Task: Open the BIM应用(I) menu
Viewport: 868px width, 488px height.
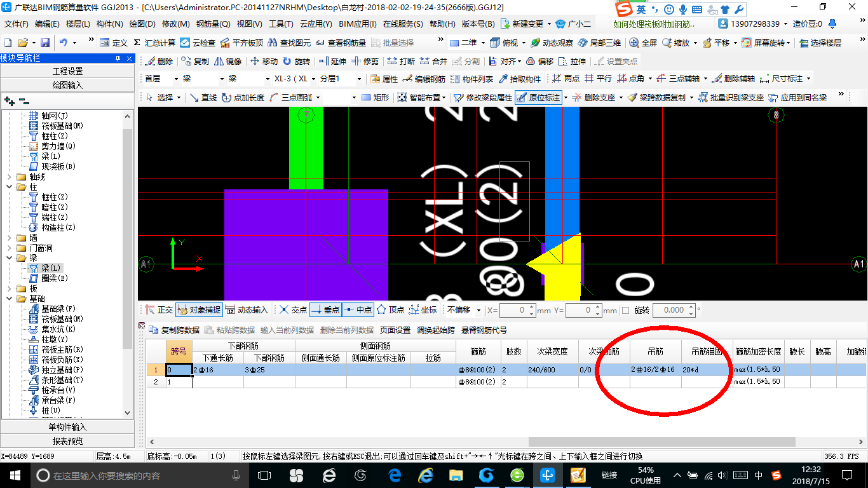Action: coord(358,24)
